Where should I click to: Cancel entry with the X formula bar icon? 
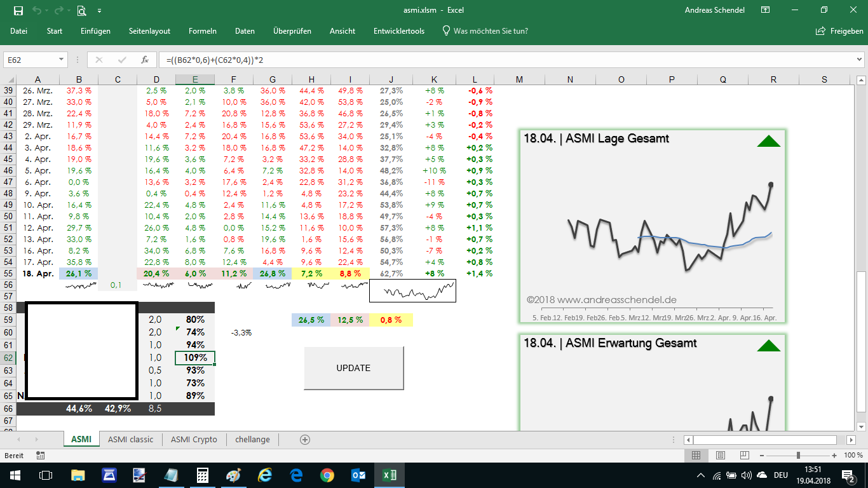point(99,59)
